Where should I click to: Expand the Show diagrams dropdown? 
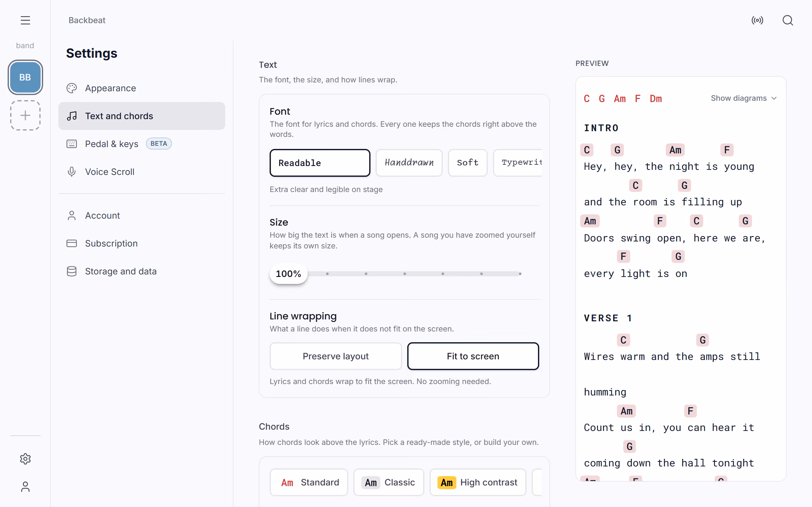pyautogui.click(x=743, y=98)
